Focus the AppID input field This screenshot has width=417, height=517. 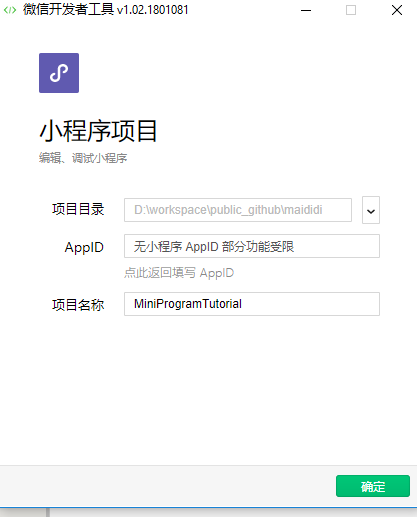click(252, 246)
